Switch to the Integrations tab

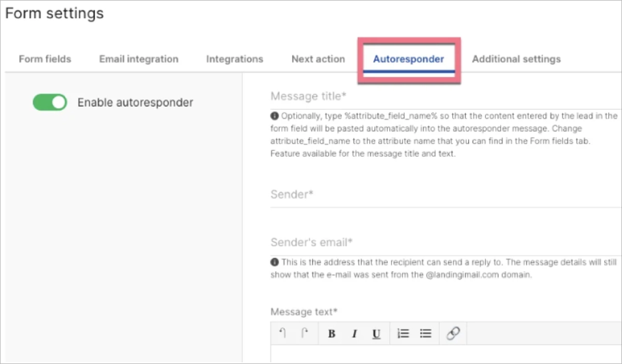click(234, 59)
